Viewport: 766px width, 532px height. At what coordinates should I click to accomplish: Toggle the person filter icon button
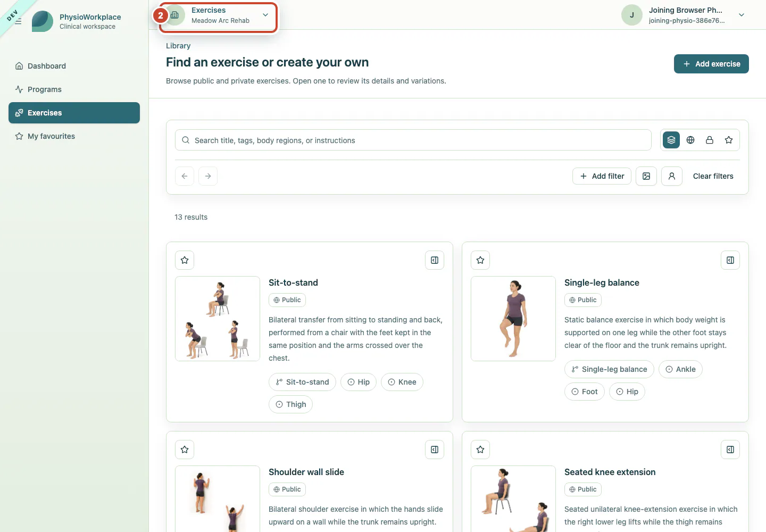[x=672, y=176]
